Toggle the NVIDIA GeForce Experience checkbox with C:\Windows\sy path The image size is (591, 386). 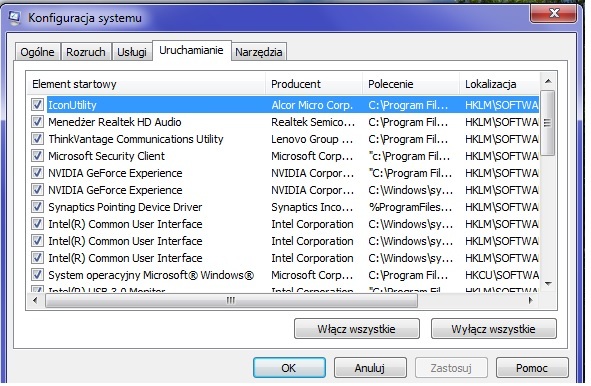(x=37, y=189)
